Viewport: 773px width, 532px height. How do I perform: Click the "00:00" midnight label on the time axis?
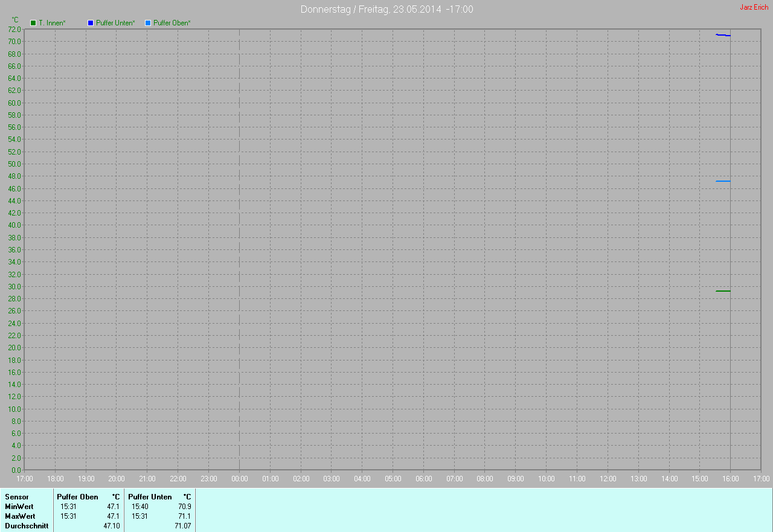click(240, 479)
